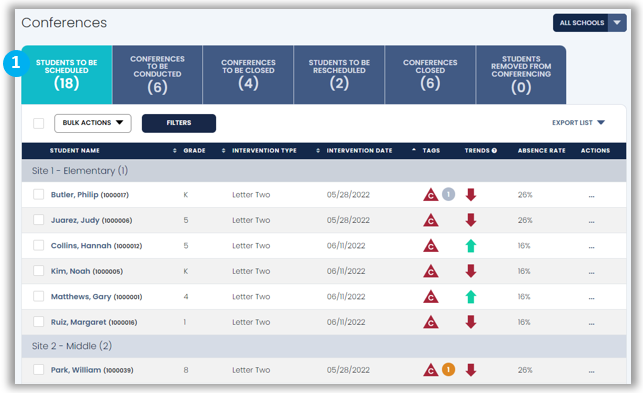Click the Site 2 - Middle group header
Viewport: 643px width, 393px height.
pos(324,346)
